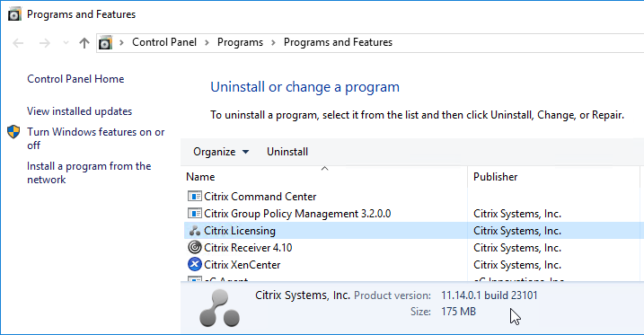Click the address bar Control Panel icon

(106, 43)
